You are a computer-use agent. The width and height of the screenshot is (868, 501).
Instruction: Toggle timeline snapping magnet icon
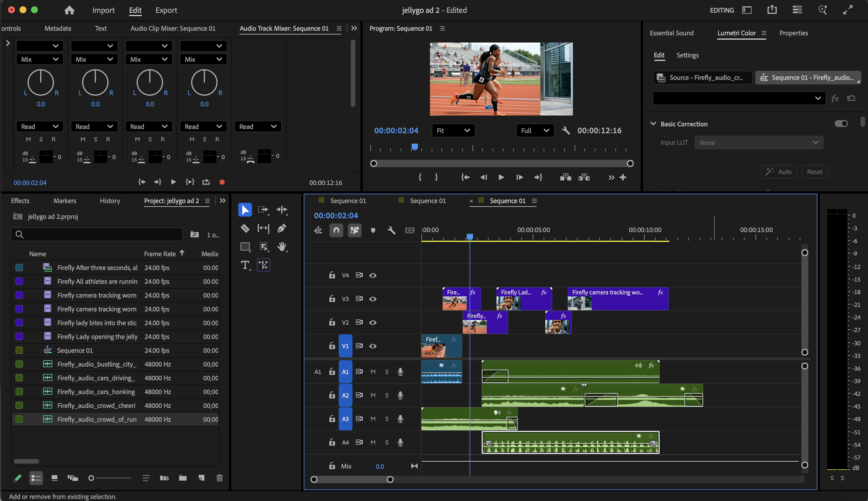tap(336, 230)
